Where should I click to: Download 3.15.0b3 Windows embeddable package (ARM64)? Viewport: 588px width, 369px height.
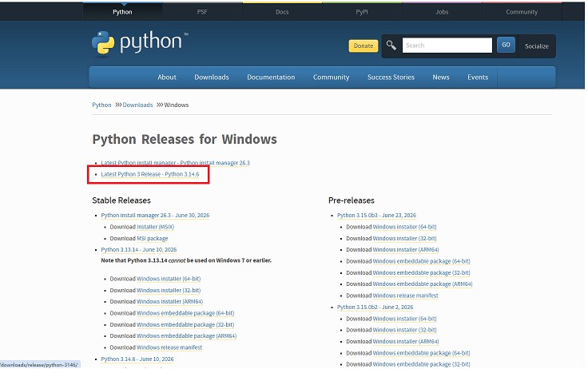coord(423,284)
